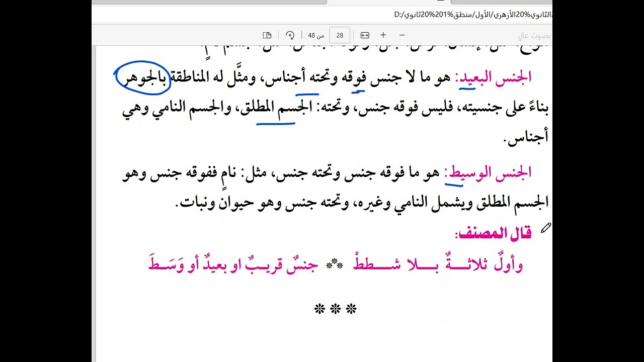644x362 pixels.
Task: Open the page view icon in PDF toolbar
Action: [267, 35]
